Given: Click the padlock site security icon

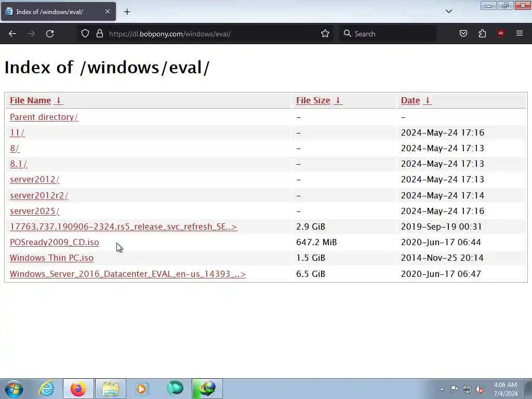Looking at the screenshot, I should click(99, 34).
